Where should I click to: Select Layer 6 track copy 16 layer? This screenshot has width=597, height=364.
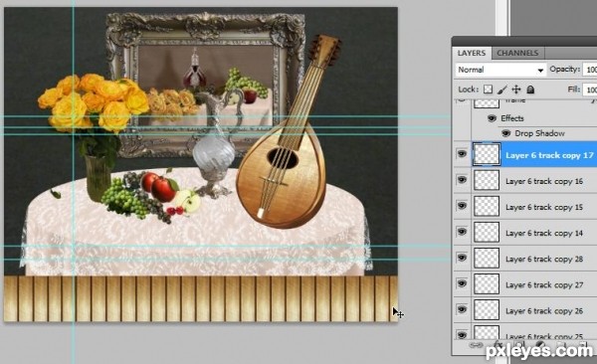(x=533, y=180)
